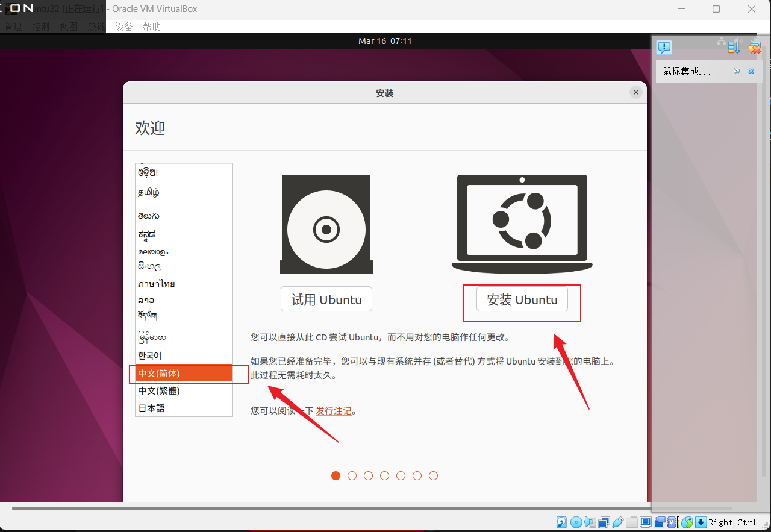Click the laptop Ubuntu logo image
This screenshot has width=771, height=532.
point(522,224)
